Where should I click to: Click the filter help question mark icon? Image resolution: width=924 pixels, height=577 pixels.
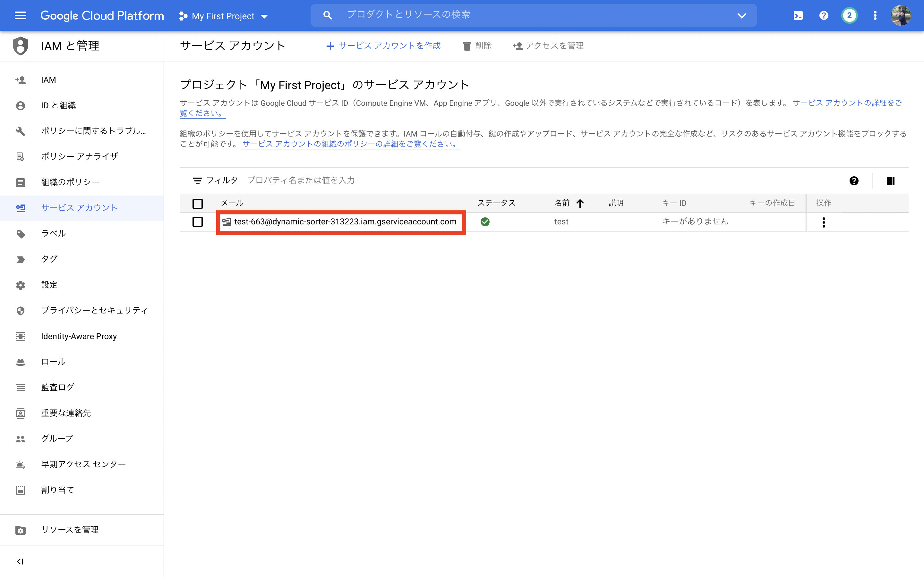854,180
